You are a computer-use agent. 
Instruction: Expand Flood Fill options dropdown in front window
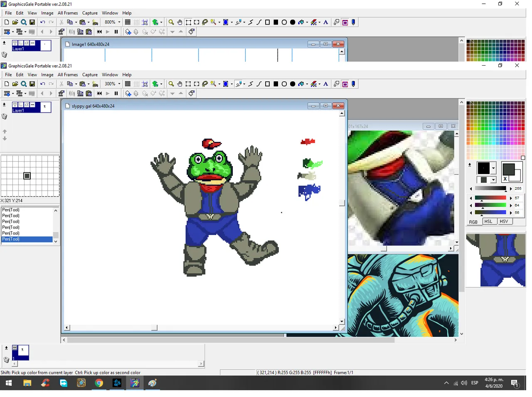point(307,84)
